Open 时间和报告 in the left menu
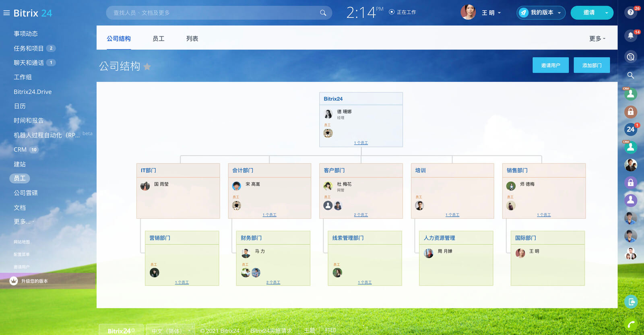 [29, 121]
